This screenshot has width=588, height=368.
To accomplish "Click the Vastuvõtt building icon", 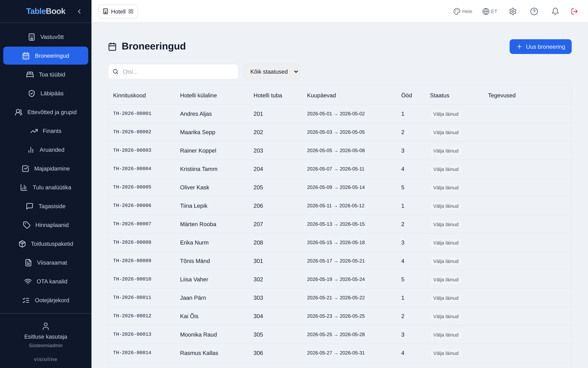I will [x=32, y=37].
